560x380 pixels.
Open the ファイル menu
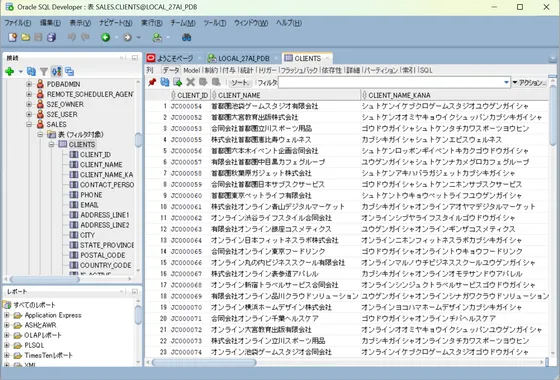[x=18, y=23]
